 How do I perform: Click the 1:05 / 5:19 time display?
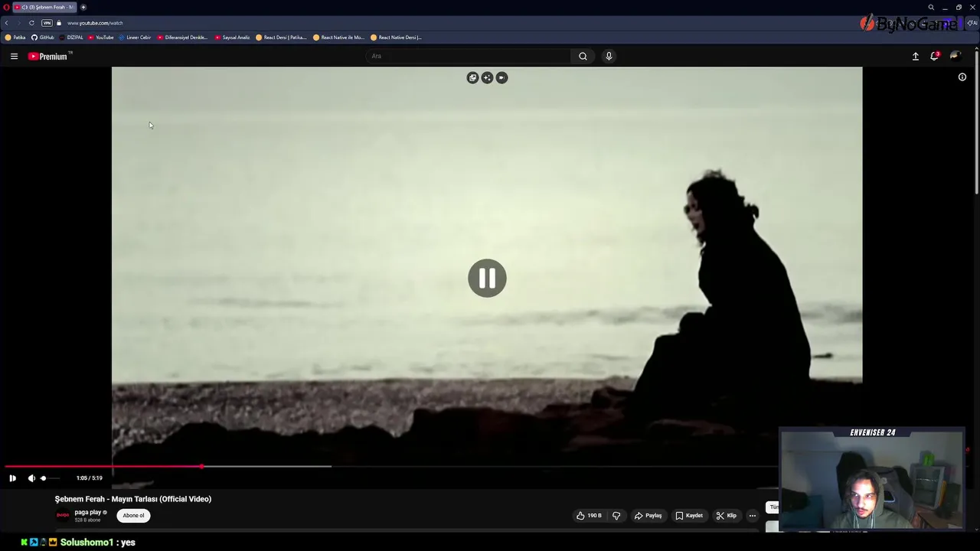89,478
